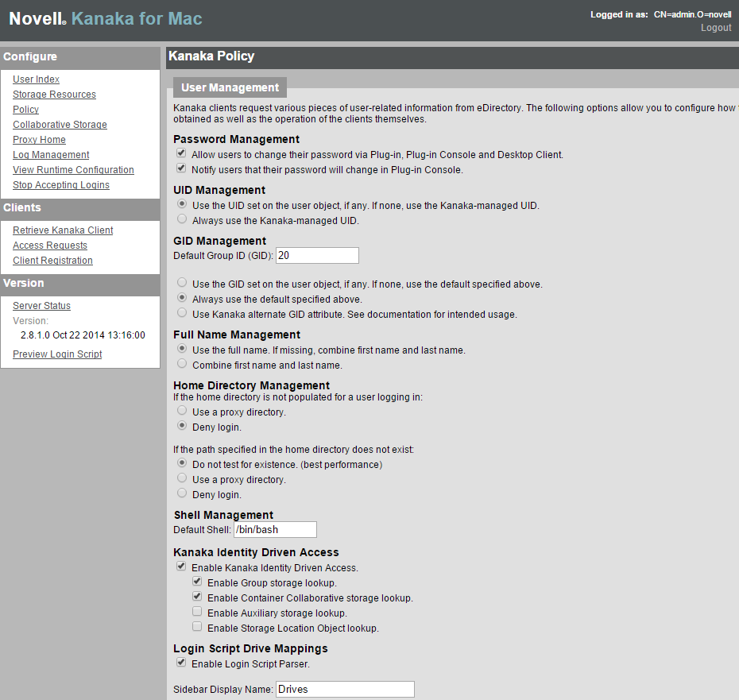Click the Shell Management heading
The image size is (739, 700).
[223, 515]
